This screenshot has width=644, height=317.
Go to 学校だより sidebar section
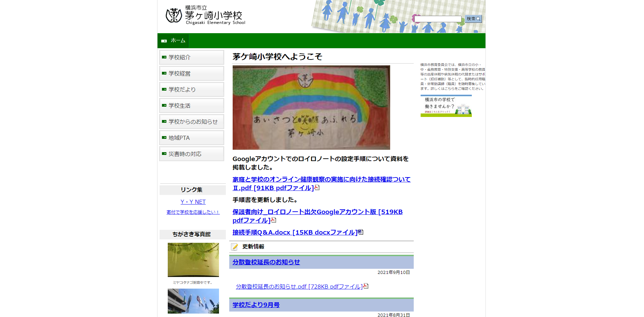pos(191,90)
